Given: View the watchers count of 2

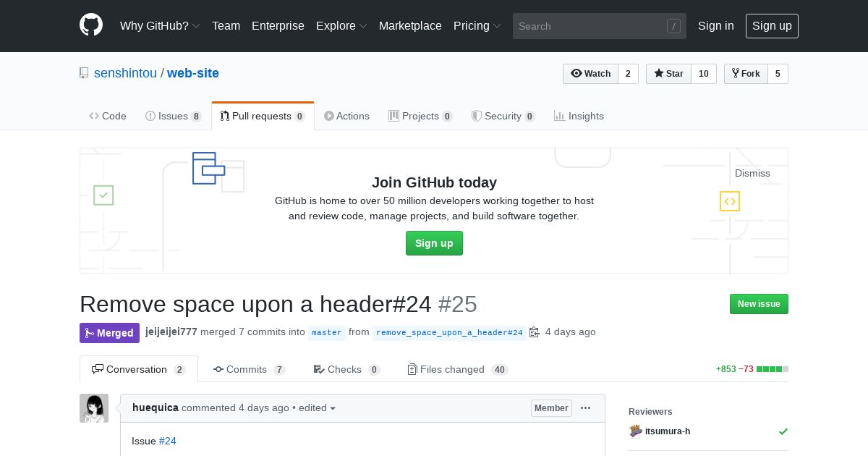Looking at the screenshot, I should point(628,74).
